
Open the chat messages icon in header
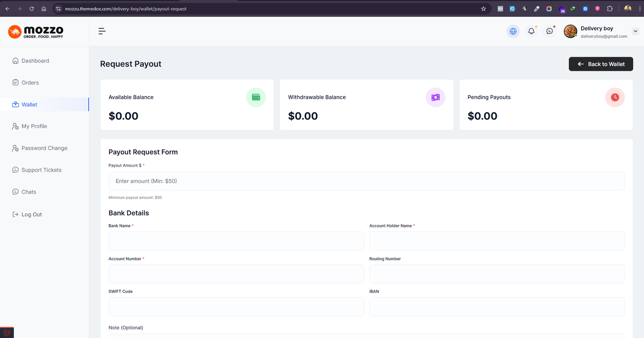pyautogui.click(x=549, y=31)
